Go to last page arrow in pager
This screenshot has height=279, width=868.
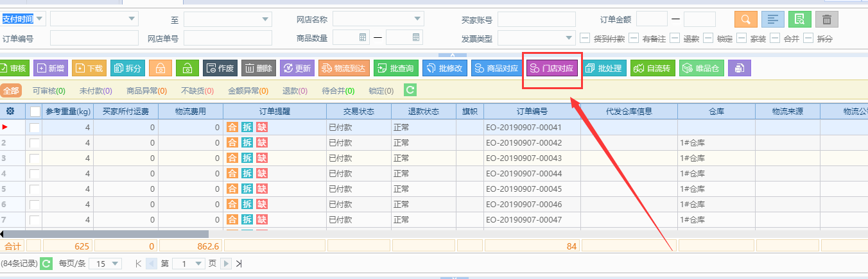pos(239,264)
